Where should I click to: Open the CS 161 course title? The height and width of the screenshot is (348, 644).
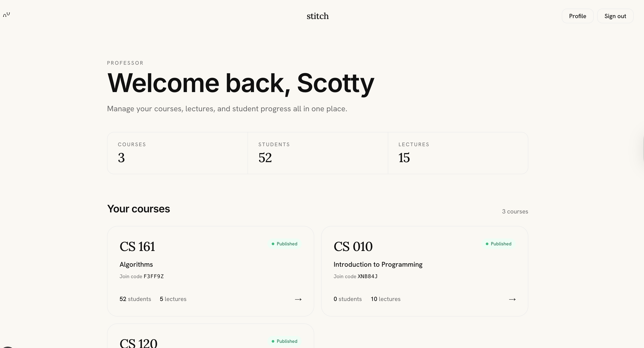point(137,247)
